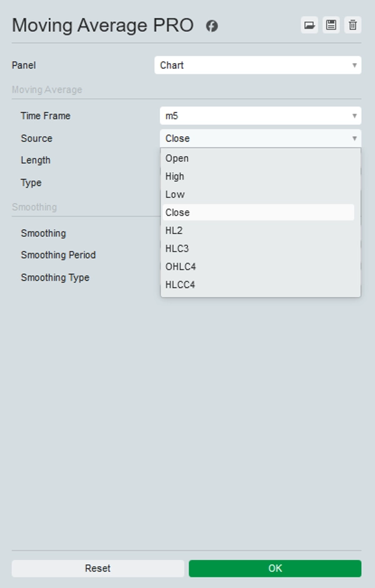The height and width of the screenshot is (588, 375).
Task: Select HLC3 from the dropdown list
Action: tap(177, 249)
